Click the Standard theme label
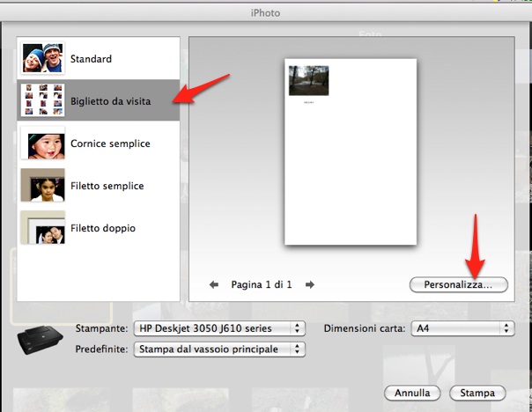This screenshot has height=412, width=532. tap(91, 59)
